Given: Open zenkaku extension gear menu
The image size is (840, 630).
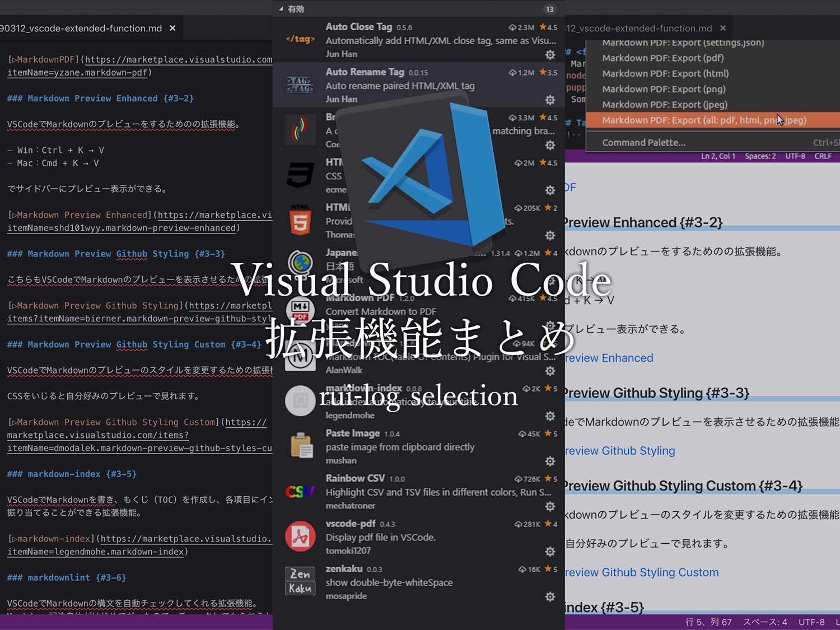Looking at the screenshot, I should [550, 597].
